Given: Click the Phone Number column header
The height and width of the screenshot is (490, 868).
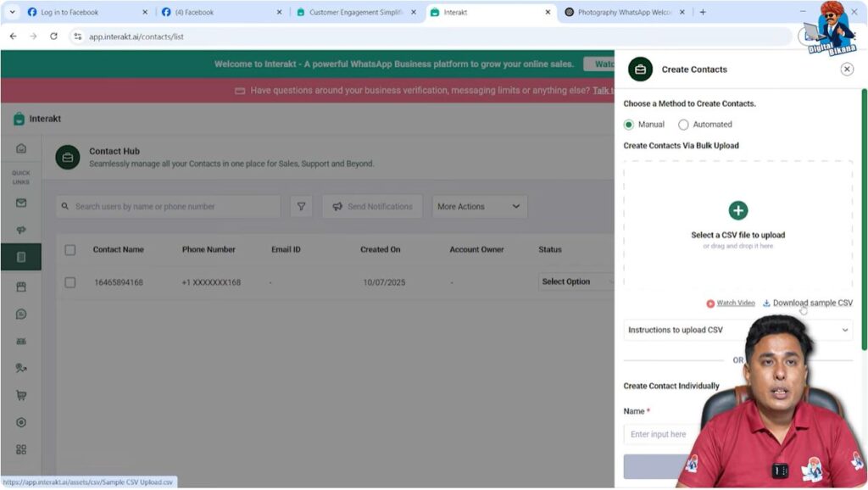Looking at the screenshot, I should point(209,250).
